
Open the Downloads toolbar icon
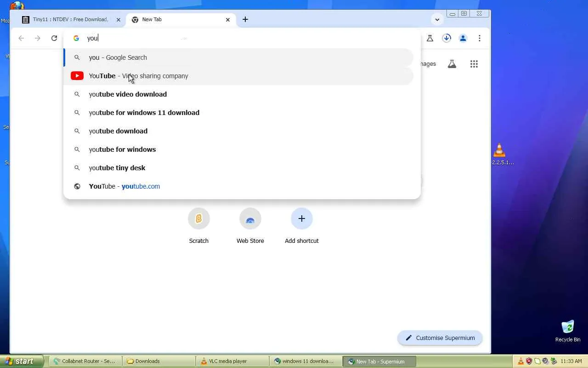point(447,38)
